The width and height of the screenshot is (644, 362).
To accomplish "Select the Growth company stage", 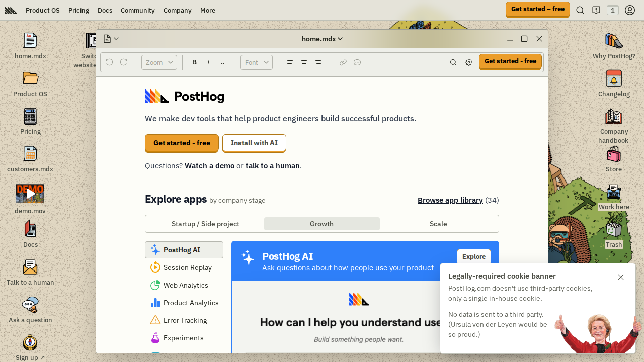I will point(321,224).
